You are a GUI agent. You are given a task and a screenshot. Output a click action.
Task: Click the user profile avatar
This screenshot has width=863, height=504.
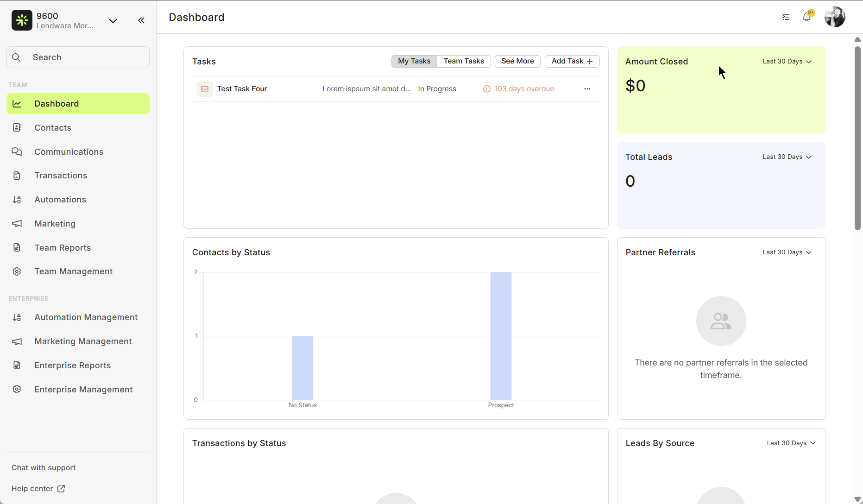(x=835, y=17)
